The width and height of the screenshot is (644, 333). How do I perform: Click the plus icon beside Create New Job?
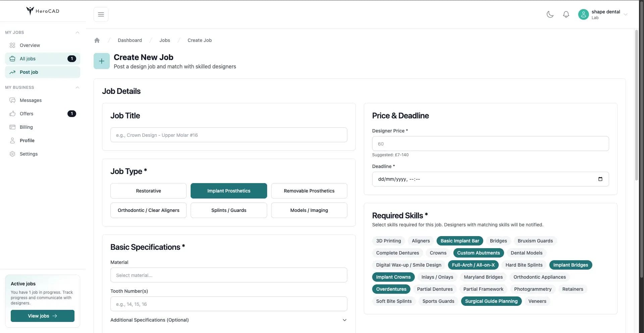pyautogui.click(x=101, y=61)
